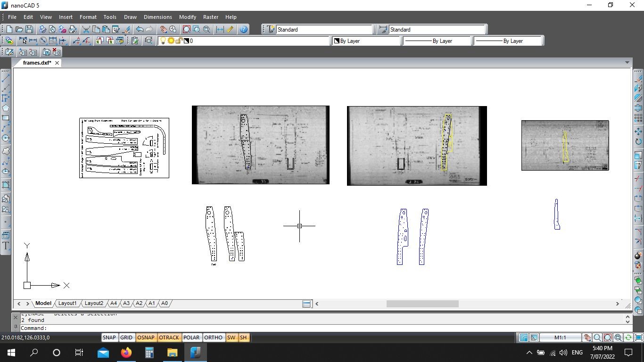This screenshot has height=362, width=644.
Task: Choose the Polygon tool in left toolbar
Action: [6, 108]
